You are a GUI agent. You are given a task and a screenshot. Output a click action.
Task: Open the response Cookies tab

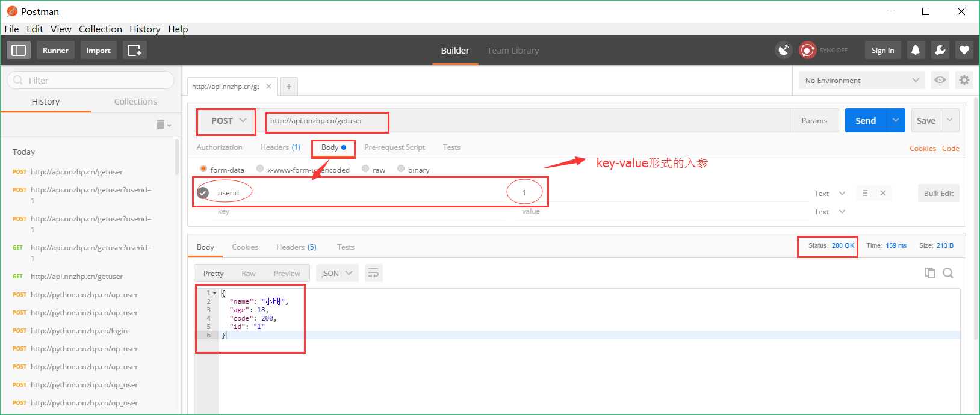click(x=245, y=247)
